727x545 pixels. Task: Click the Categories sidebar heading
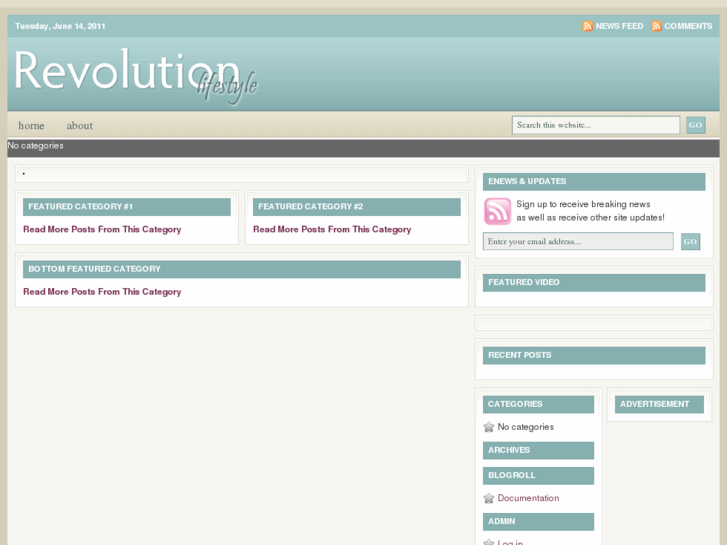[538, 404]
